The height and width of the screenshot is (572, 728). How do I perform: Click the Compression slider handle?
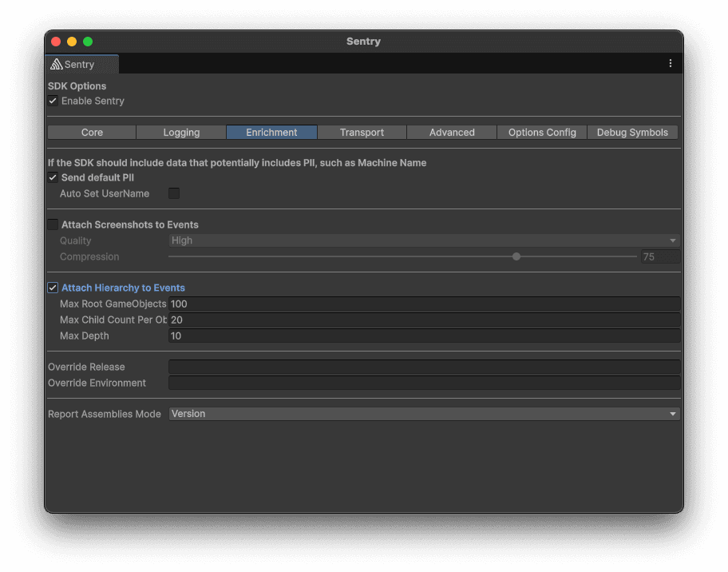[x=516, y=256]
